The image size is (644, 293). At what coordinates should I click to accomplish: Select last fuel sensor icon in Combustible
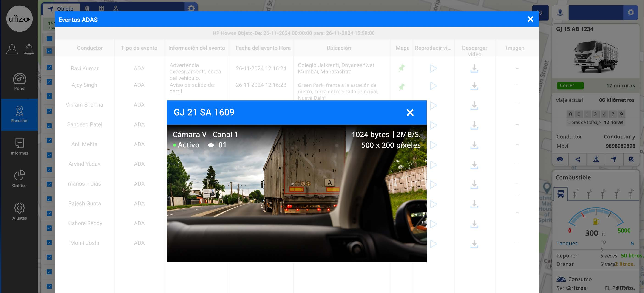point(630,194)
